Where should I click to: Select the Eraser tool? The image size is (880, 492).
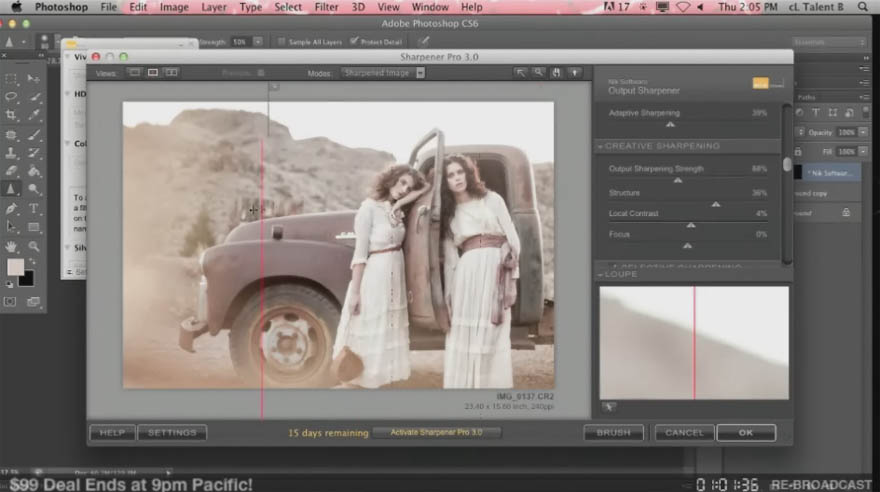[x=11, y=171]
